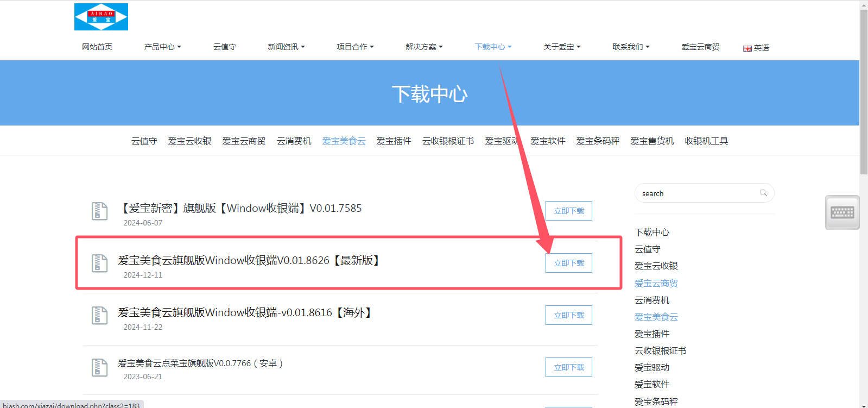Open 爱宝云商贸 in the sidebar list
The width and height of the screenshot is (868, 408).
[x=656, y=283]
